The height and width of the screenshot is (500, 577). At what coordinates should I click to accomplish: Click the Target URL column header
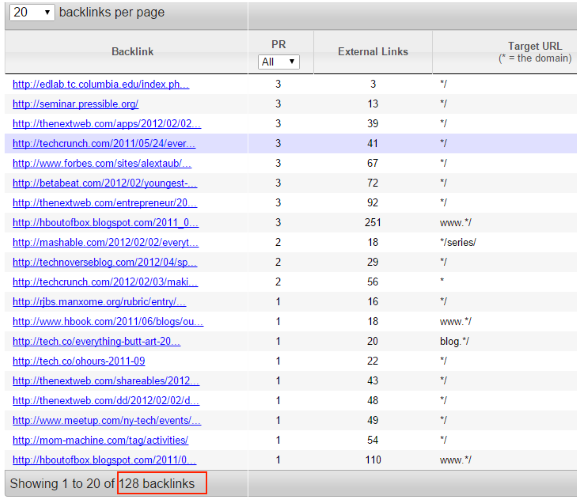point(535,46)
